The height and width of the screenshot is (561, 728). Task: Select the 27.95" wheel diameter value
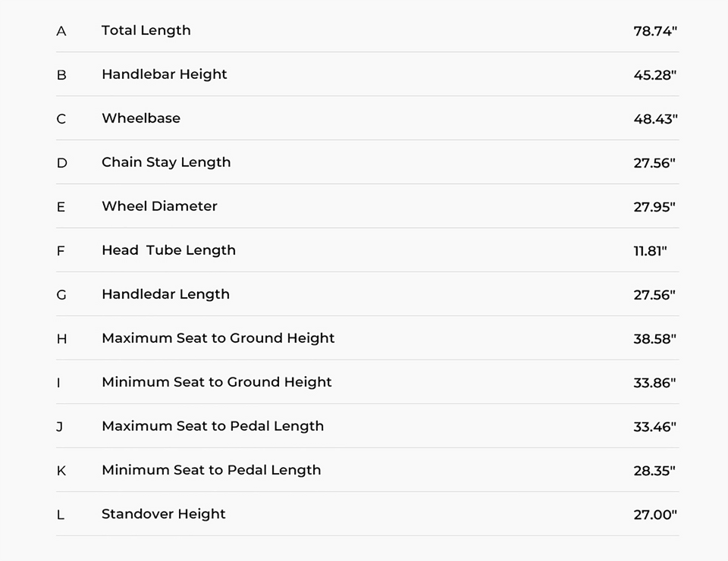tap(654, 207)
